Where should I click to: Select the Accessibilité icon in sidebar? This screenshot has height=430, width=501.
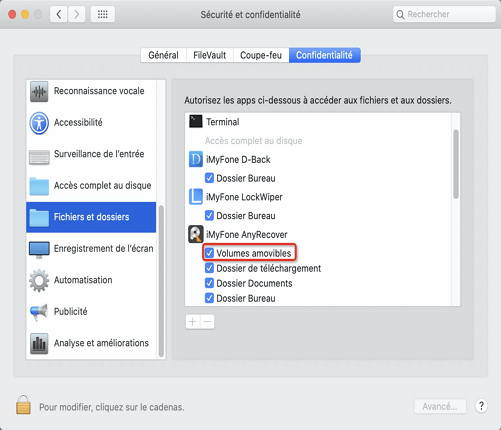click(39, 123)
